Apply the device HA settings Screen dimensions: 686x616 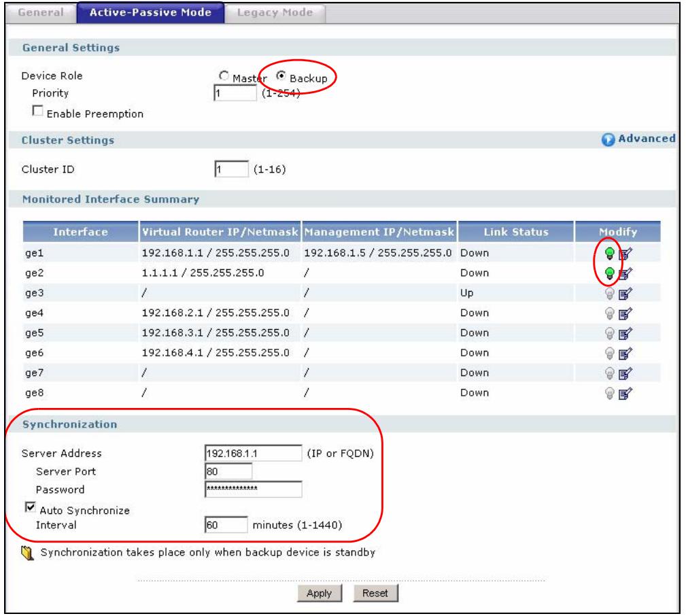(320, 594)
